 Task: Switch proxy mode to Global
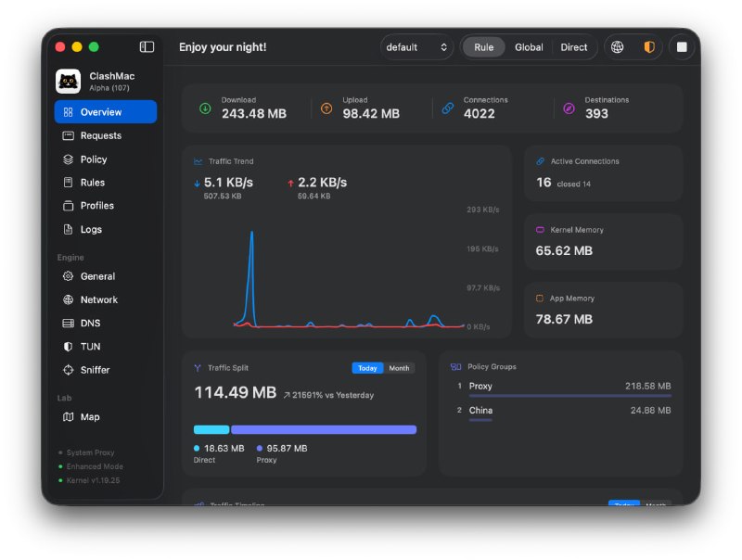(x=529, y=47)
